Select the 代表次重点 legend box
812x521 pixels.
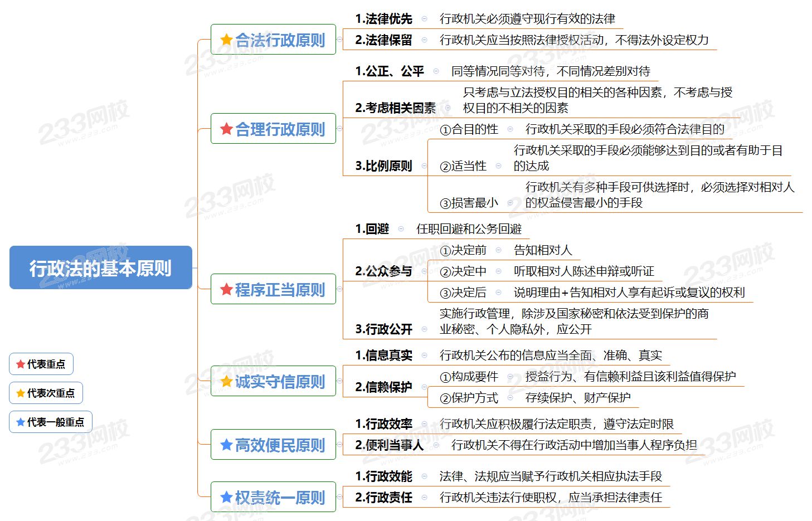click(46, 393)
